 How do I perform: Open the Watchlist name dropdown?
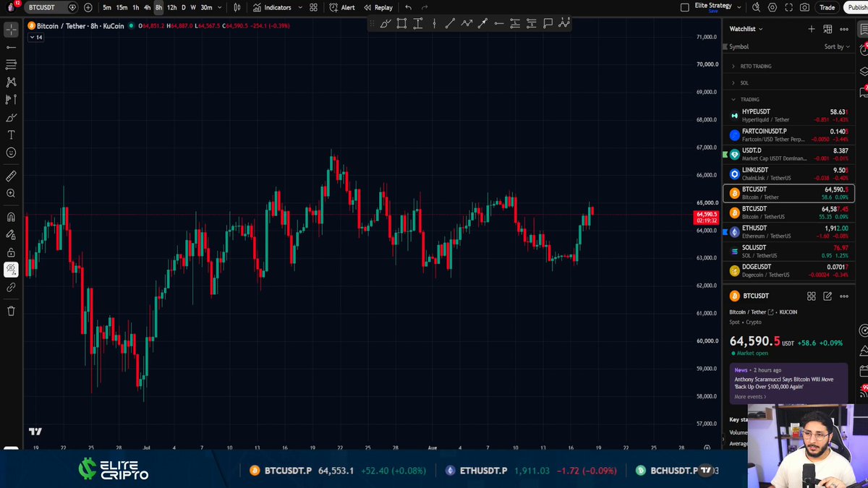point(746,29)
